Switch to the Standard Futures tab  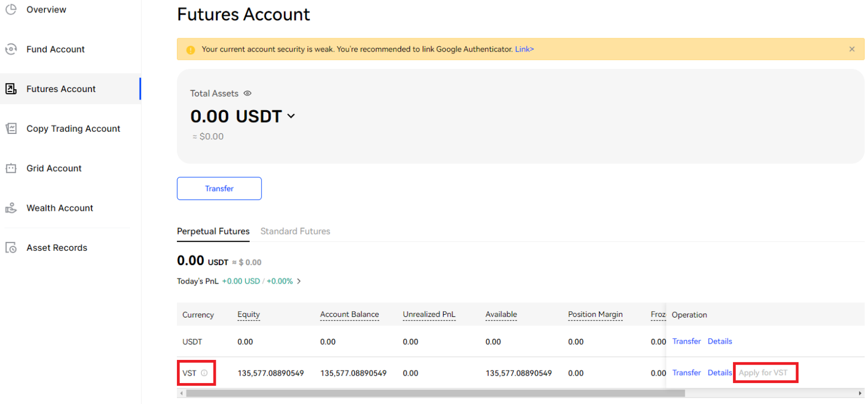pos(295,231)
